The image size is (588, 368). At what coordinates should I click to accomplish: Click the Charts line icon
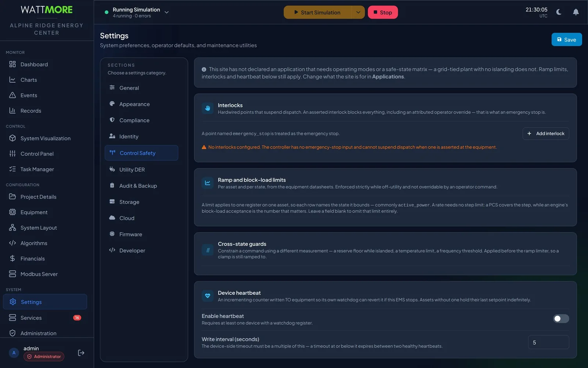12,80
